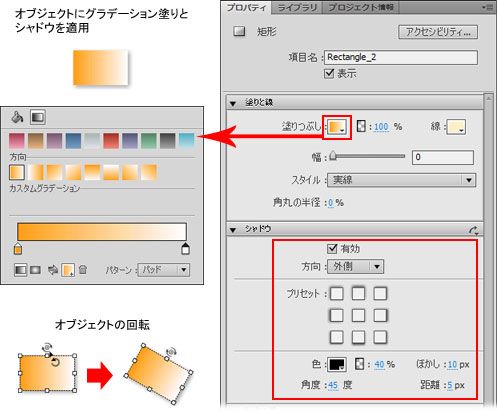The image size is (497, 411).
Task: Click the save custom gradient icon
Action: [x=68, y=270]
